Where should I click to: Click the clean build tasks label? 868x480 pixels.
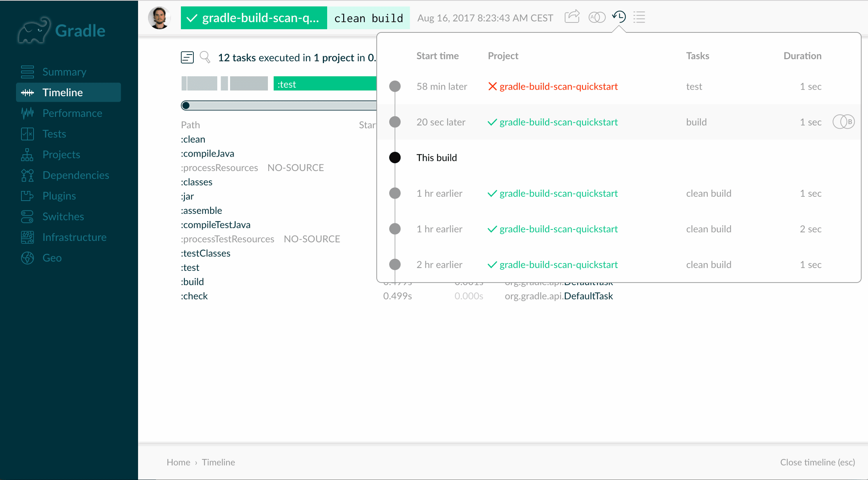point(368,18)
